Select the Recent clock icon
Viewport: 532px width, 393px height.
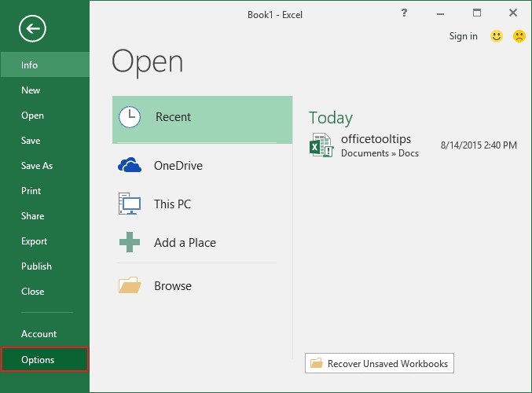click(x=130, y=117)
